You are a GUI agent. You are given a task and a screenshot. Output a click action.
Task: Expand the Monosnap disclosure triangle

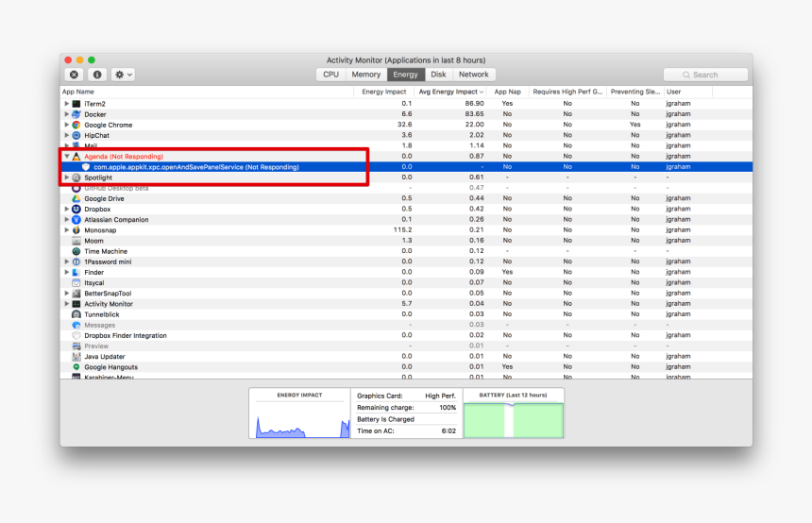pos(67,230)
